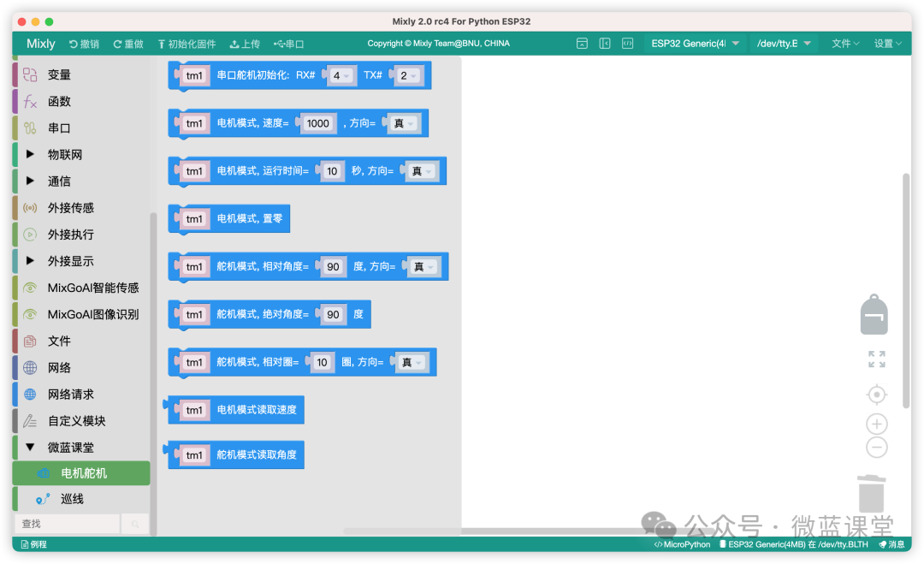Click 重做 redo in toolbar

tap(128, 45)
